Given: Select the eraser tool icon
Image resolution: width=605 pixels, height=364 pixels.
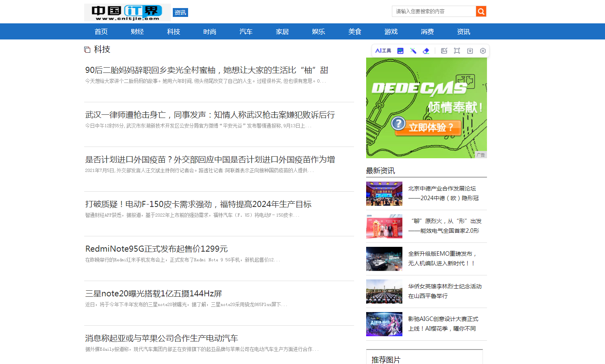Looking at the screenshot, I should [426, 51].
